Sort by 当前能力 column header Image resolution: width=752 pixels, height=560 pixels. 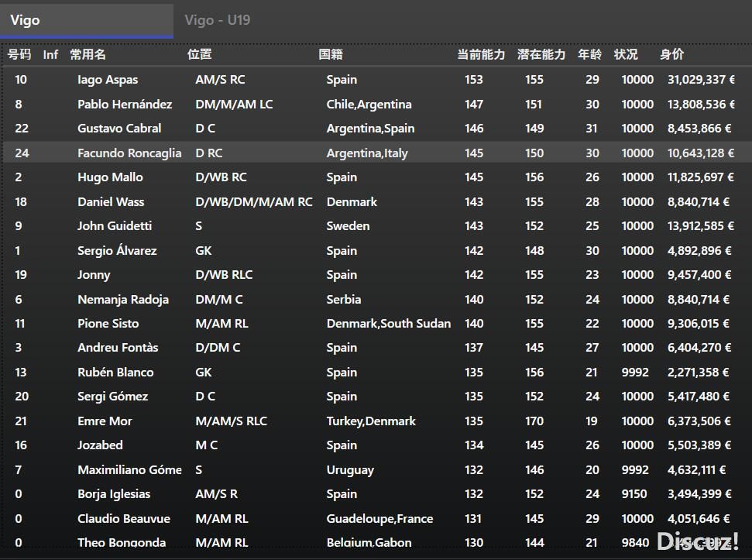[481, 54]
